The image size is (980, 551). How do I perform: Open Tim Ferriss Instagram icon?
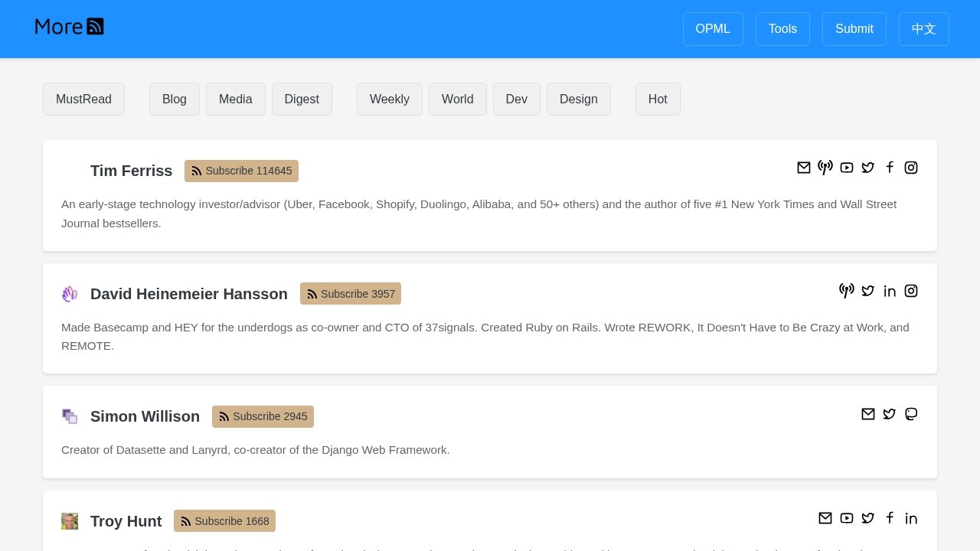coord(911,168)
